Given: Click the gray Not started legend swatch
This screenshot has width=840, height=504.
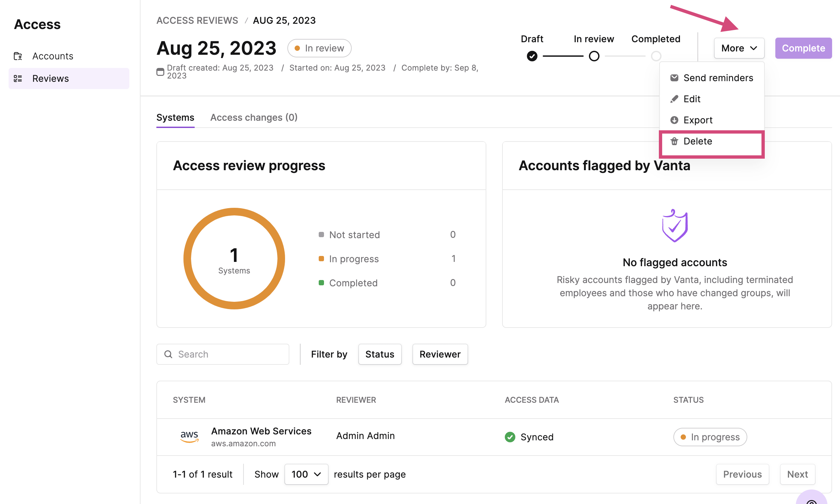Looking at the screenshot, I should [x=321, y=234].
